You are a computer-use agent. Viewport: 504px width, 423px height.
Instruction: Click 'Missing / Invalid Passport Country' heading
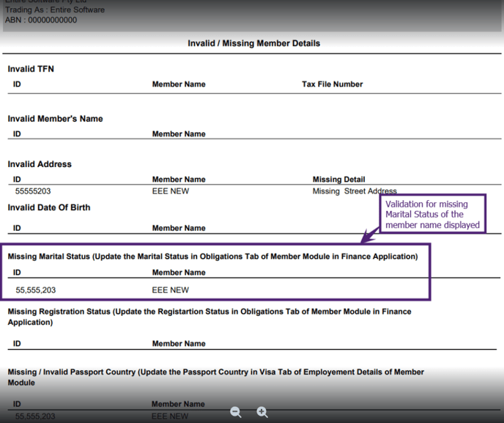coord(216,378)
